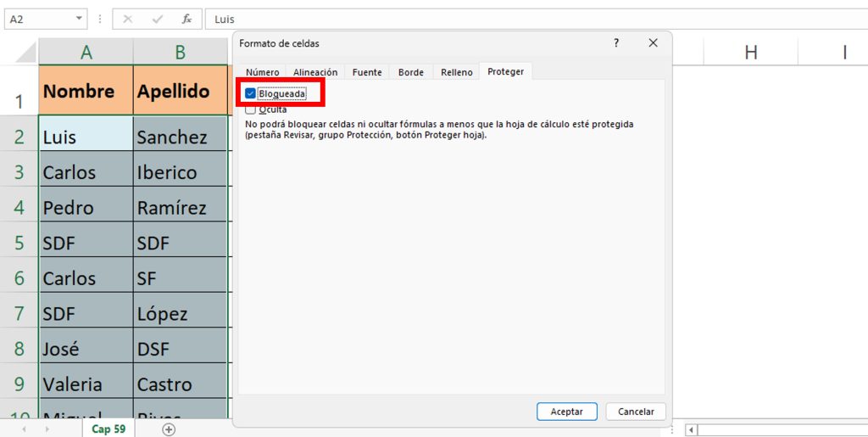Viewport: 868px width, 437px height.
Task: Open the Alineación tab
Action: pos(315,72)
